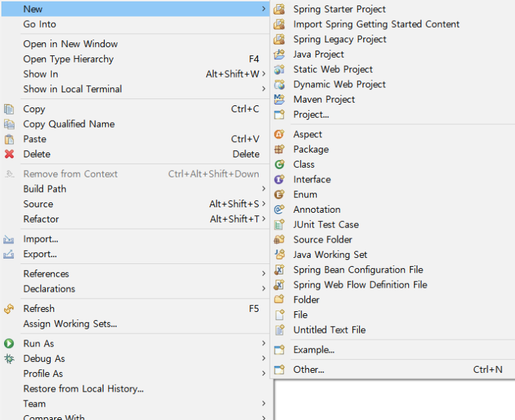Screen dimensions: 515x420
Task: Expand the Source submenu arrow
Action: click(x=263, y=204)
